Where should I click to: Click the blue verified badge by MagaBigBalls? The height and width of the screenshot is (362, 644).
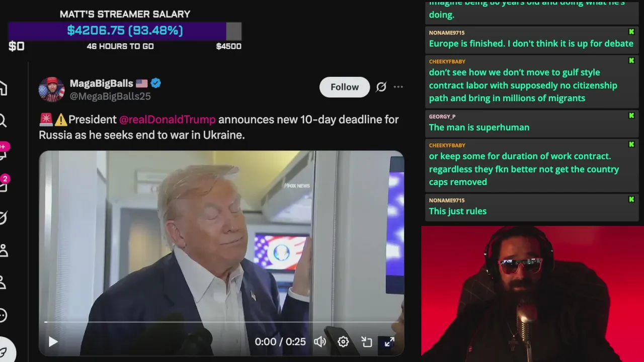click(x=156, y=83)
